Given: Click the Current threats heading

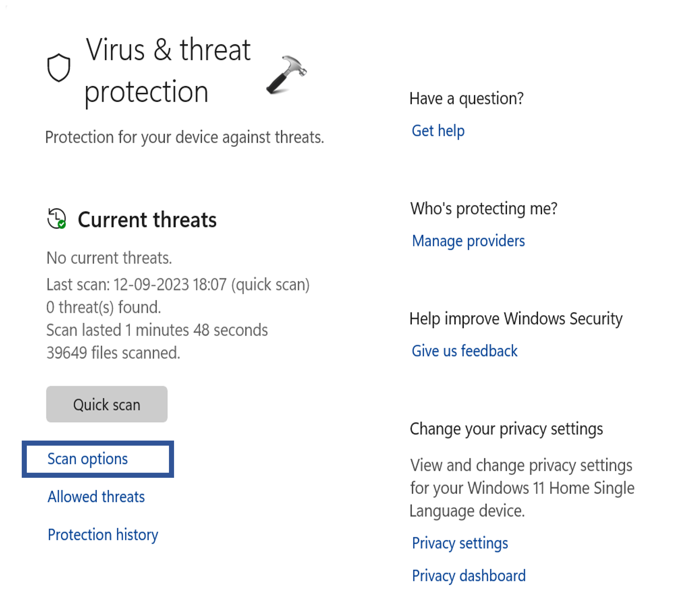Looking at the screenshot, I should click(147, 220).
